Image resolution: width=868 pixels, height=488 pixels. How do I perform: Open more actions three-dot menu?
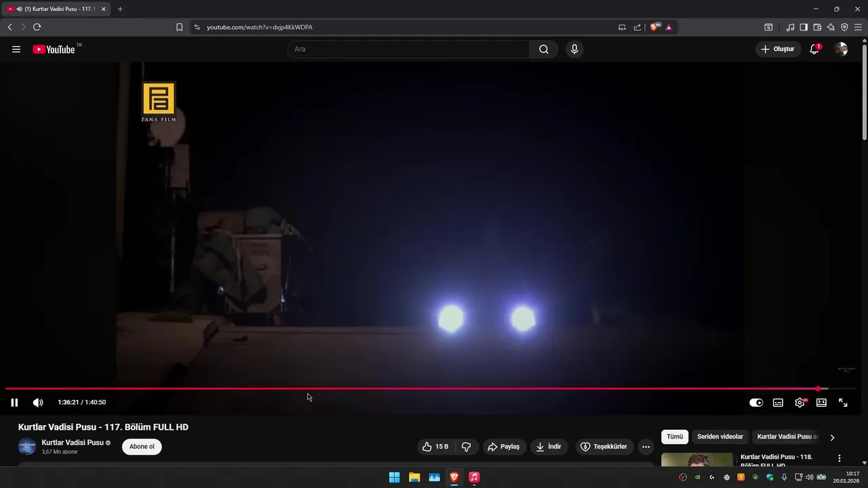tap(646, 447)
